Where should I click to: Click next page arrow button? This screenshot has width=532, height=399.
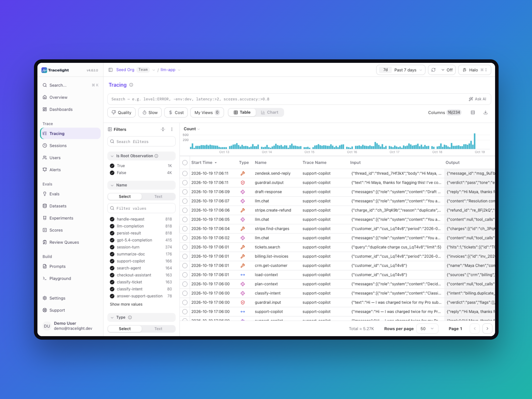coord(487,328)
